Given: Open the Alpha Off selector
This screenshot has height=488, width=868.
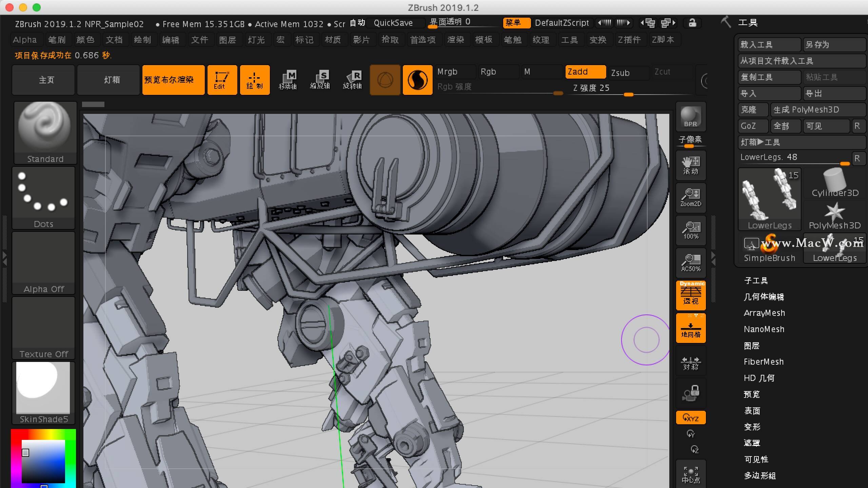Looking at the screenshot, I should pyautogui.click(x=43, y=263).
